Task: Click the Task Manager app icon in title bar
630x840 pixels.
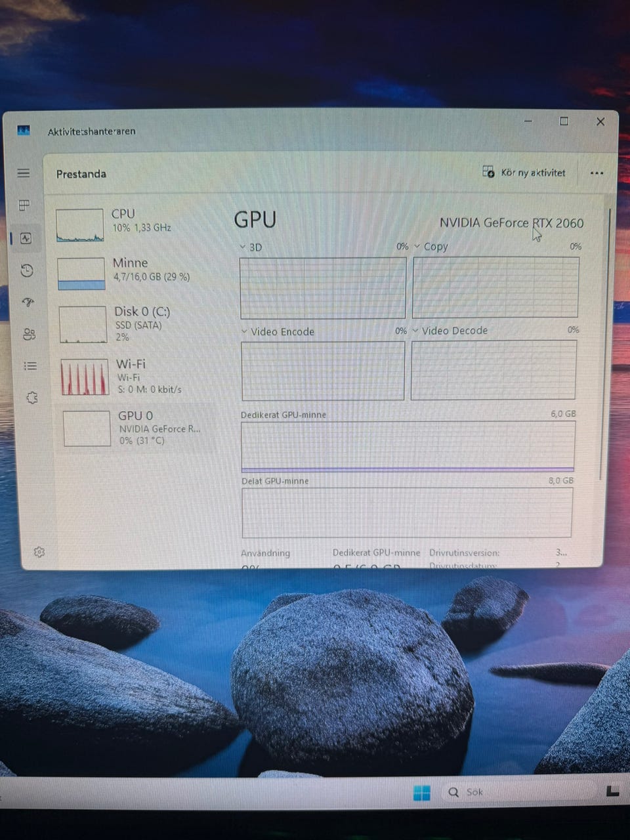Action: point(24,131)
